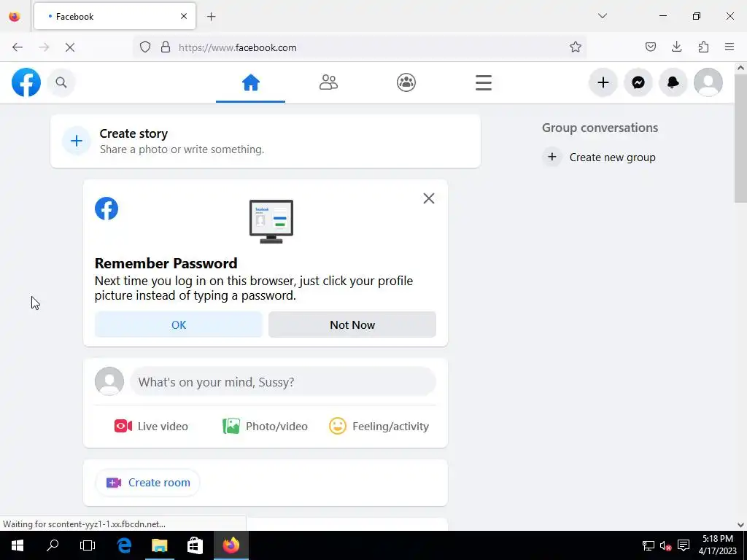Click Create new group link
Image resolution: width=747 pixels, height=560 pixels.
[x=612, y=157]
